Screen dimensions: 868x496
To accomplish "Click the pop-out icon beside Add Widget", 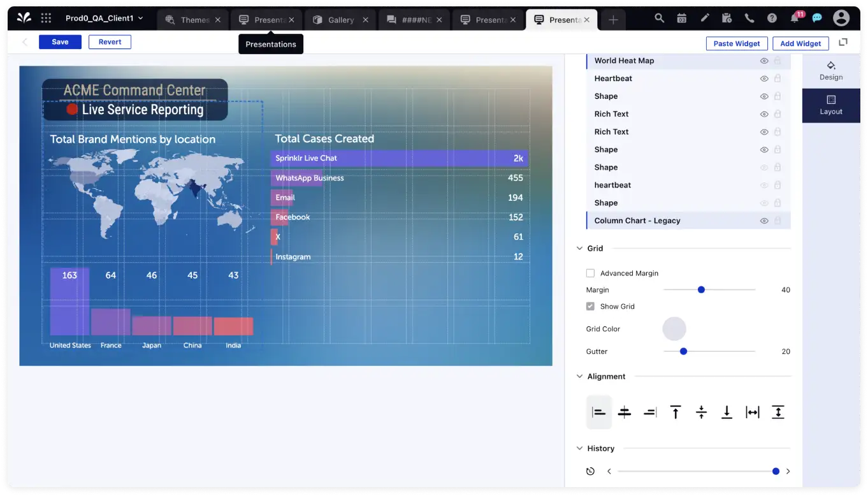I will pyautogui.click(x=843, y=42).
